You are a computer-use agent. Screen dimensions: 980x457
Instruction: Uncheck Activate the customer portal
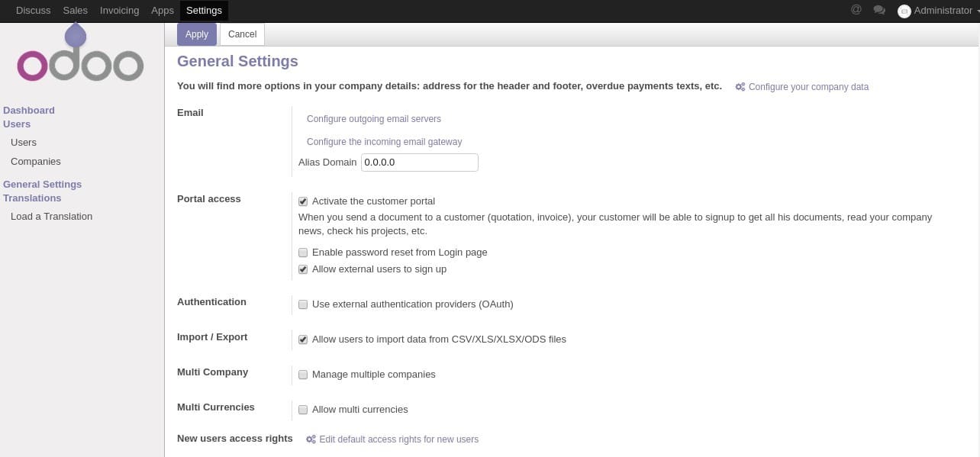pos(303,201)
